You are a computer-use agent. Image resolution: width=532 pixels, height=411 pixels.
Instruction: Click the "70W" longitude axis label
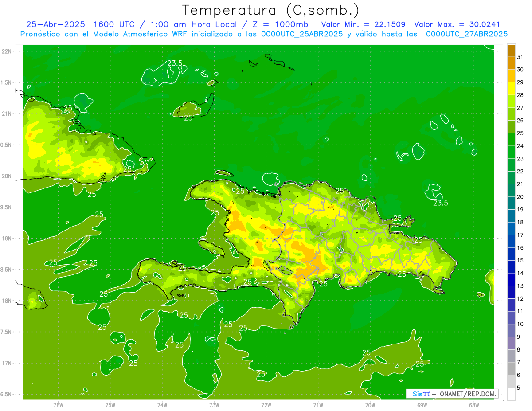[370, 405]
